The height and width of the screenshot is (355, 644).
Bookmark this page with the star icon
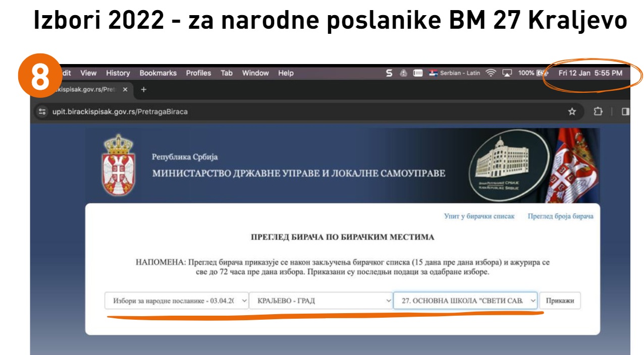[x=572, y=111]
